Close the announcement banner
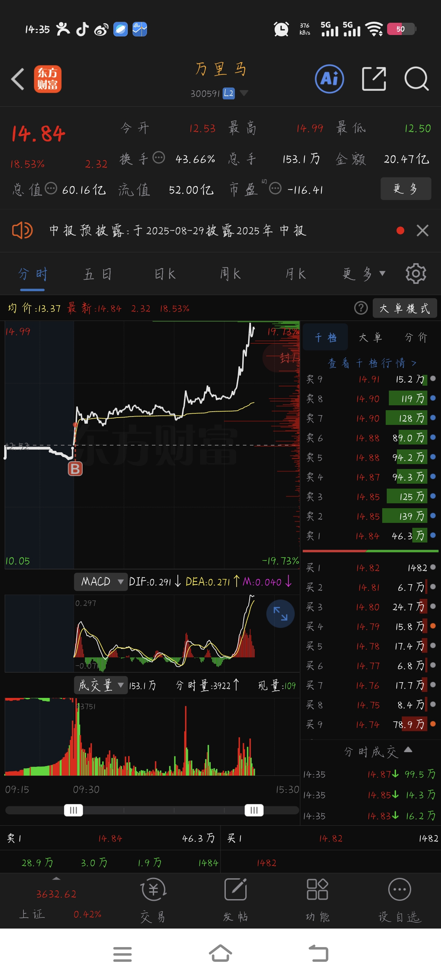The image size is (441, 980). [x=422, y=231]
